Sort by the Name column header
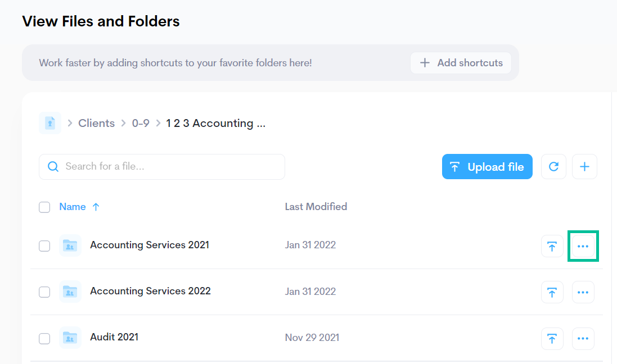617x364 pixels. tap(73, 207)
